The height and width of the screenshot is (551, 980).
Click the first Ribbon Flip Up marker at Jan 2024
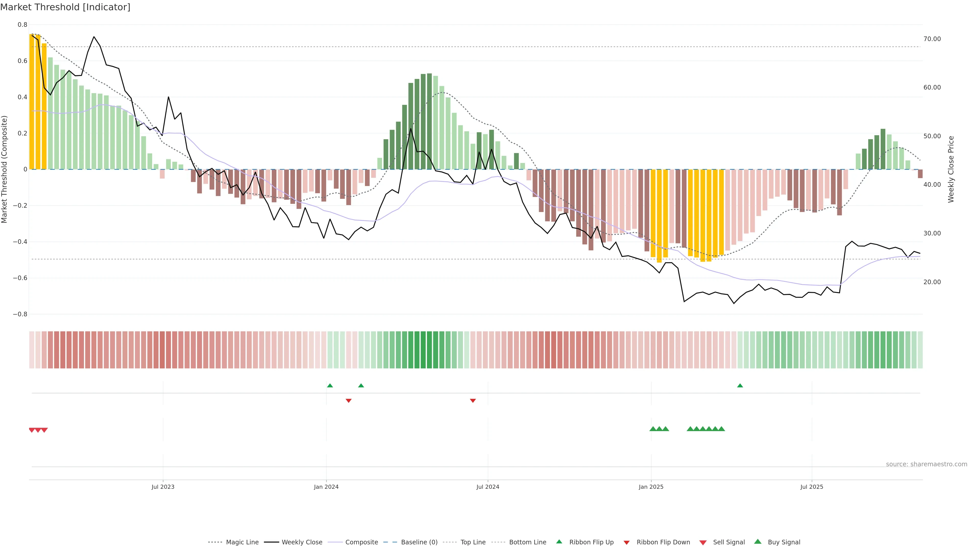(330, 386)
